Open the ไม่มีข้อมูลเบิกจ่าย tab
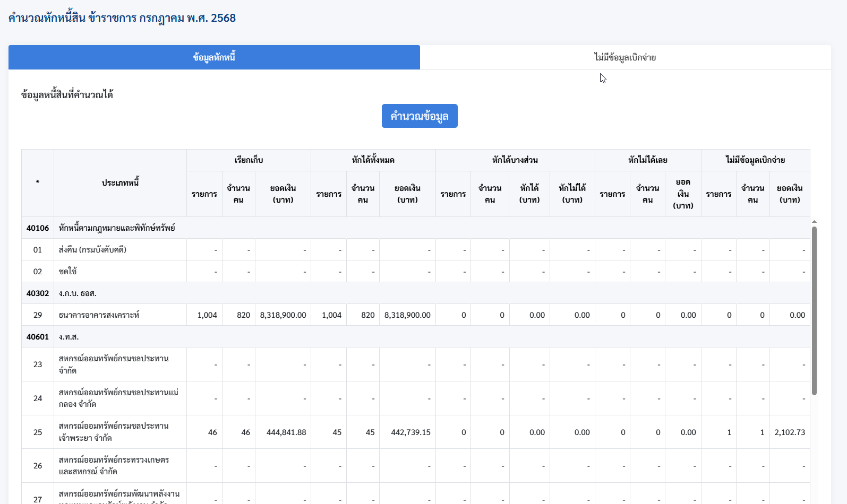The width and height of the screenshot is (847, 504). tap(625, 57)
